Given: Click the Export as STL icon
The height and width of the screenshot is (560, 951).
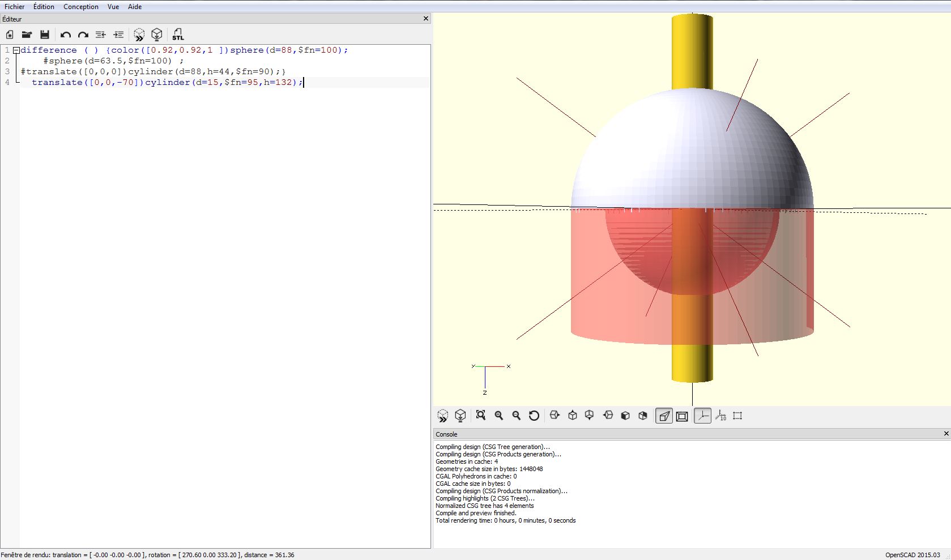Looking at the screenshot, I should [178, 35].
